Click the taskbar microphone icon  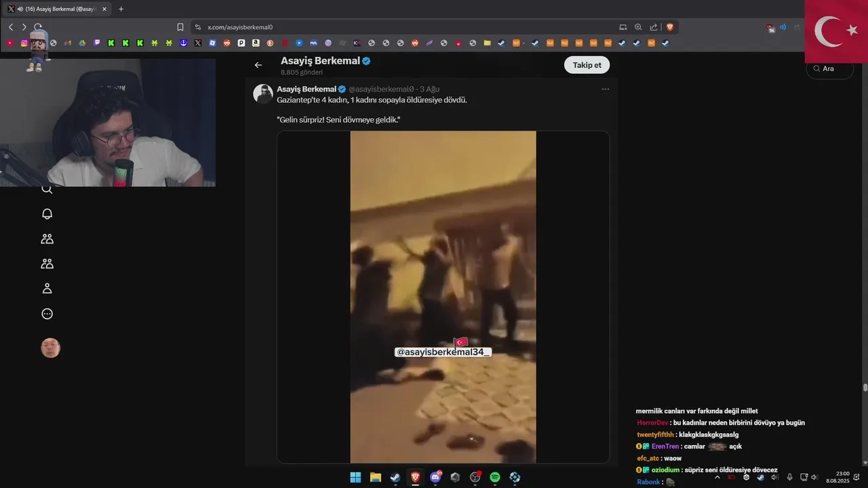tap(789, 477)
